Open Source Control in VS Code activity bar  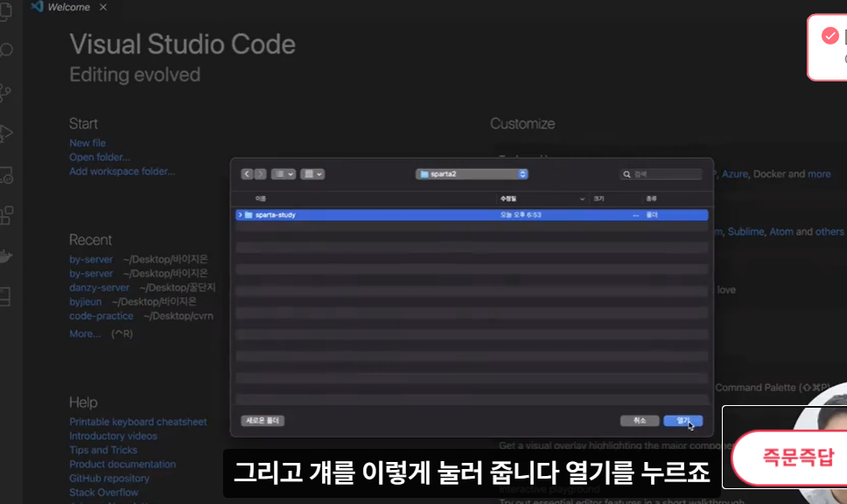point(5,93)
